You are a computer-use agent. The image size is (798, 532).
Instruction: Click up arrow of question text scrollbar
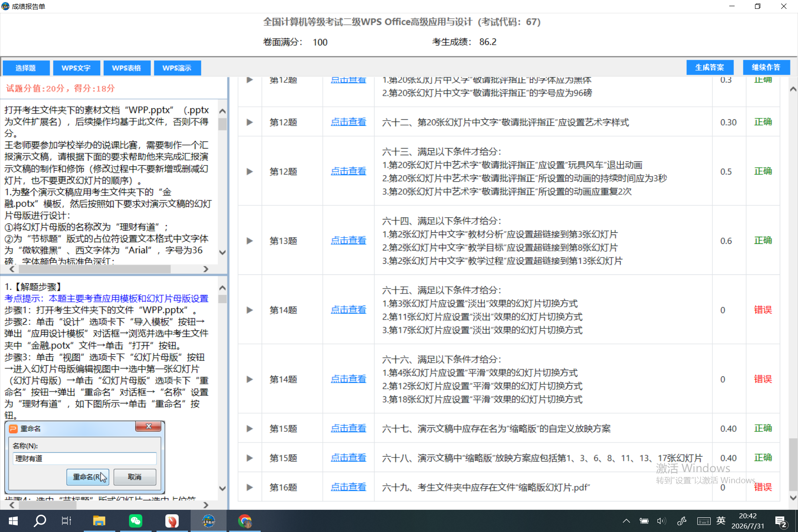(x=223, y=111)
